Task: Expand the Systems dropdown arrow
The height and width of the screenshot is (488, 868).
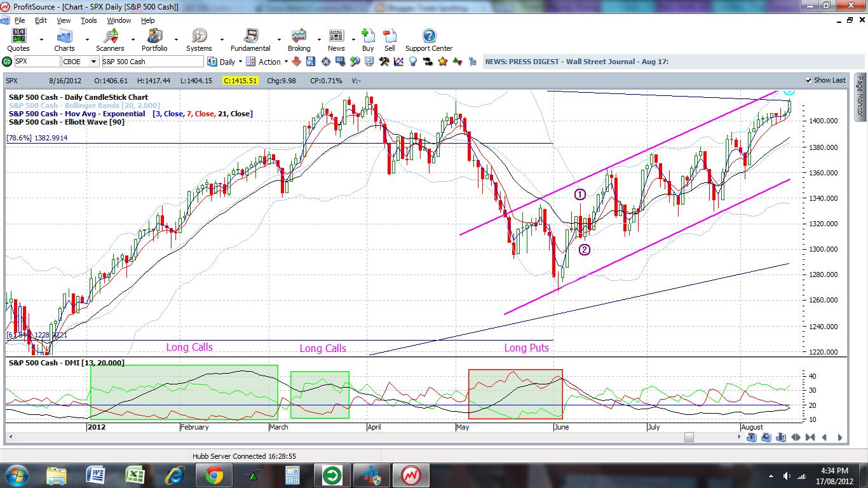Action: (221, 39)
